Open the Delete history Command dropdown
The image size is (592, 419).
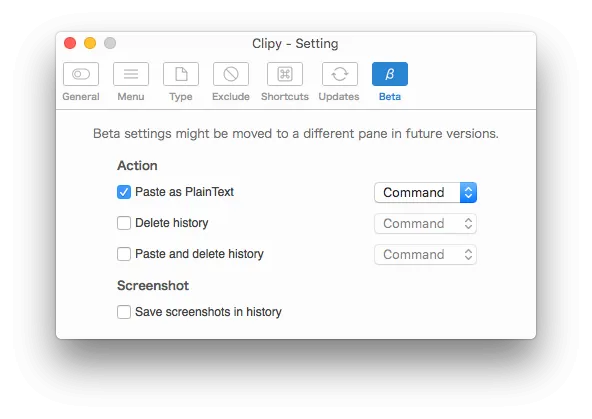pos(426,223)
